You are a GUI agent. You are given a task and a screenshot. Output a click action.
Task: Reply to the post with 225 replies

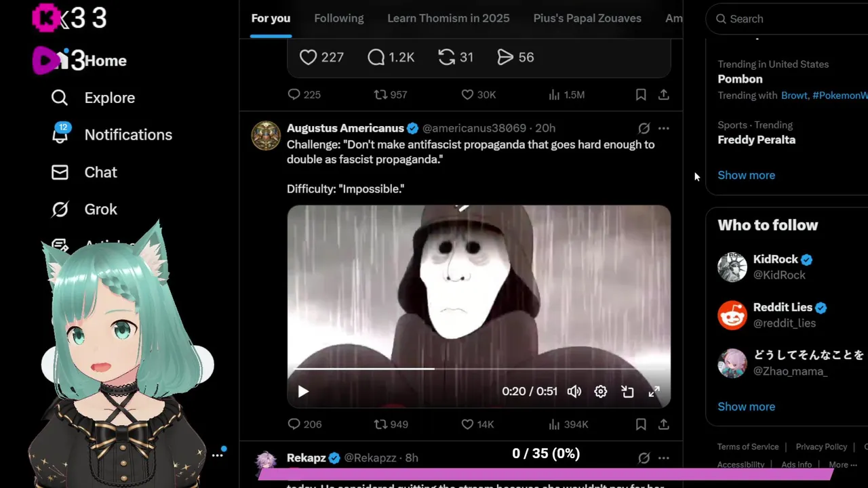[x=304, y=95]
